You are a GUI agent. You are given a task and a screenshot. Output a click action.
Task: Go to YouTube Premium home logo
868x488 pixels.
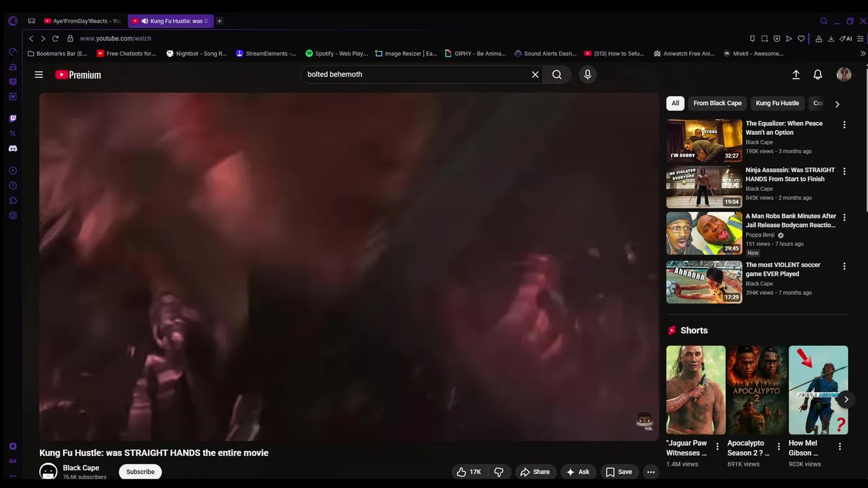click(78, 75)
